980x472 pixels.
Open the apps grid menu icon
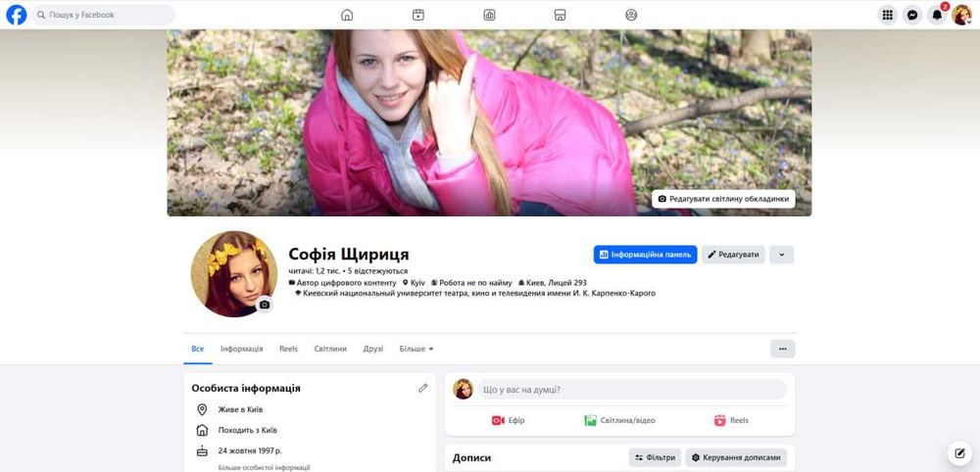point(887,15)
